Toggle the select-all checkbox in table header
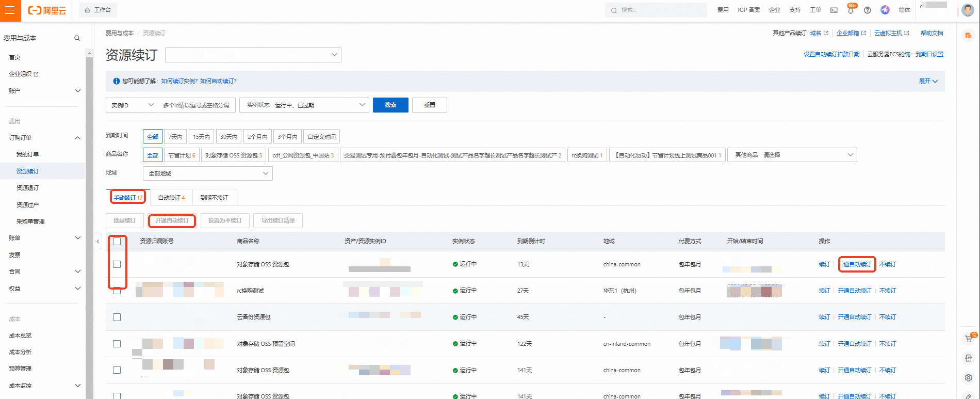Viewport: 980px width, 399px height. click(x=117, y=241)
